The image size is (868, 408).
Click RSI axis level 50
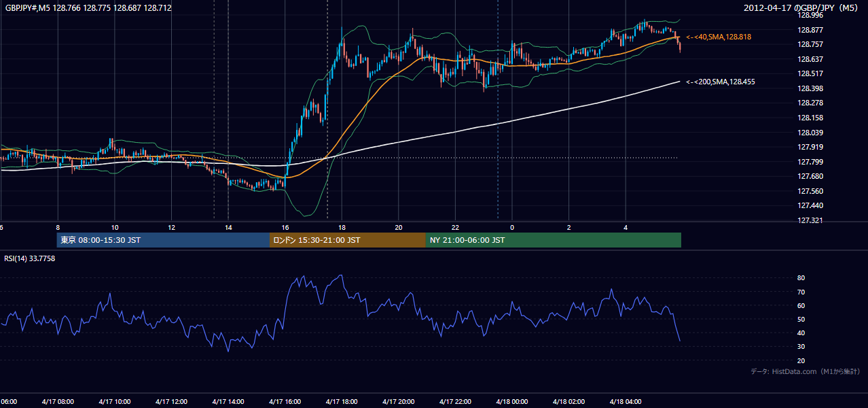801,319
